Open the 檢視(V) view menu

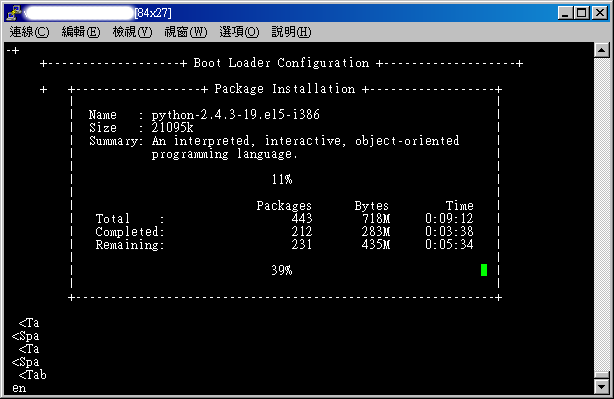tap(132, 32)
